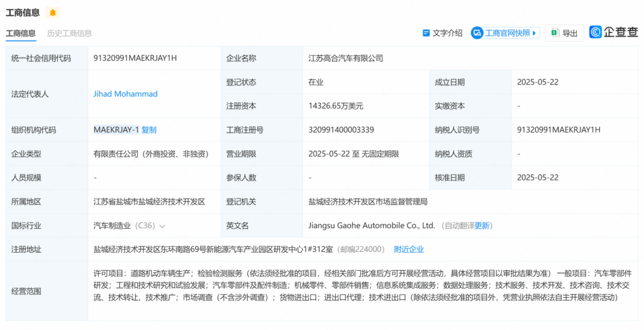Image resolution: width=644 pixels, height=330 pixels.
Task: Click the 文字介绍 label
Action: pyautogui.click(x=447, y=33)
